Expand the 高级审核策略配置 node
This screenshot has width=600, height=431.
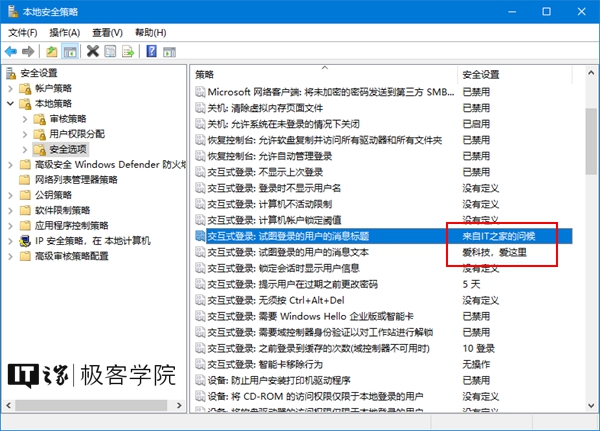pyautogui.click(x=10, y=256)
